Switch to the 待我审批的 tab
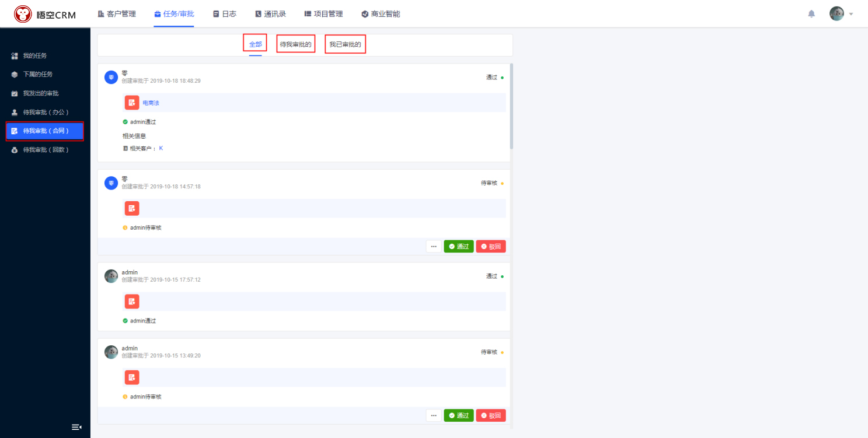This screenshot has height=438, width=868. coord(295,44)
